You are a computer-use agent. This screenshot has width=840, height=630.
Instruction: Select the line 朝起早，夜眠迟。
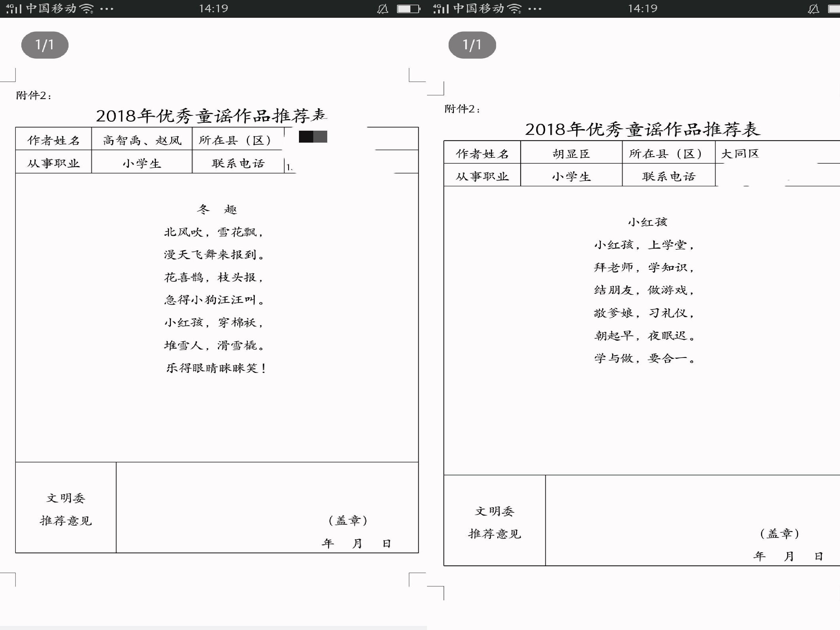pos(644,336)
